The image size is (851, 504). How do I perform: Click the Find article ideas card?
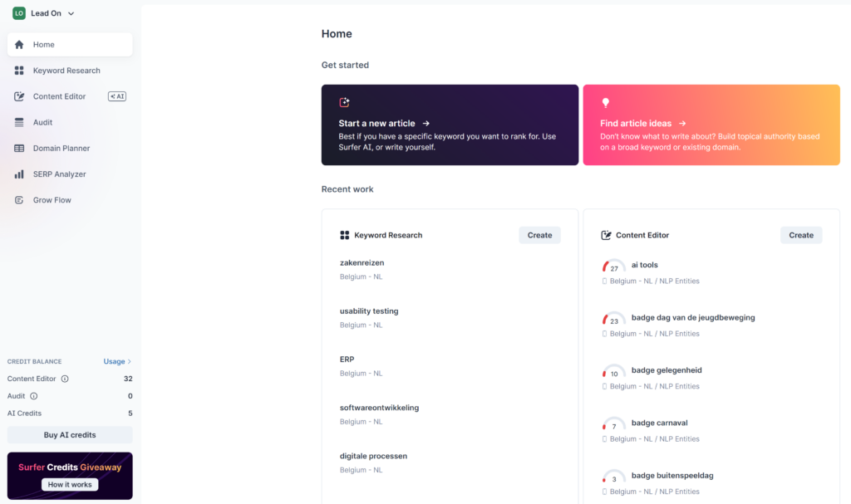click(x=711, y=125)
